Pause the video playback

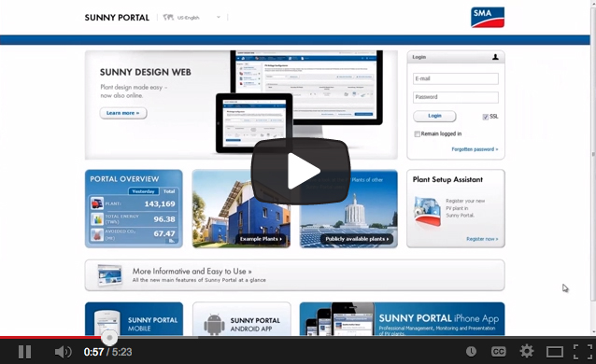[24, 352]
